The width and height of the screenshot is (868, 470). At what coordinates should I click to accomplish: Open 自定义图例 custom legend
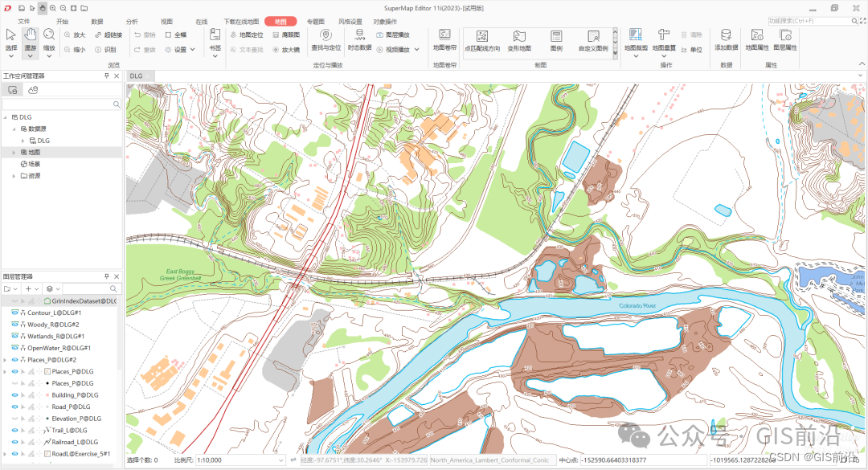point(593,42)
